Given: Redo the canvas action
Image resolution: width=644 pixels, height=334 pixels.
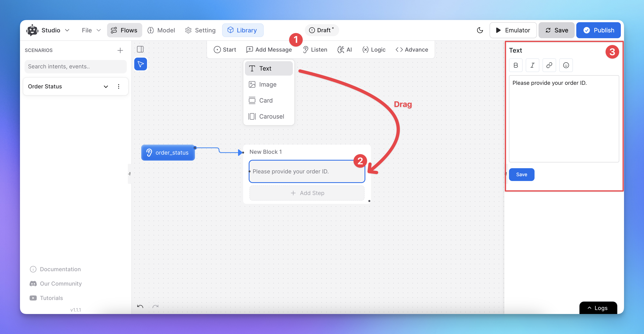Looking at the screenshot, I should [155, 306].
